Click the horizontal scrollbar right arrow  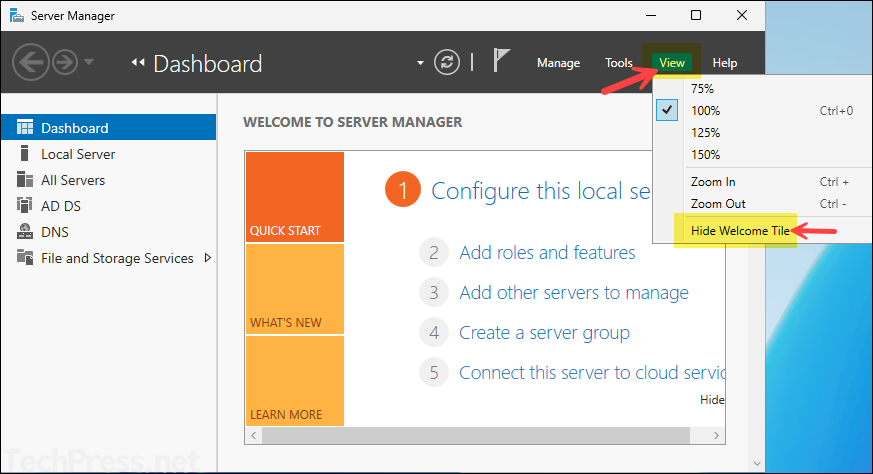(717, 436)
